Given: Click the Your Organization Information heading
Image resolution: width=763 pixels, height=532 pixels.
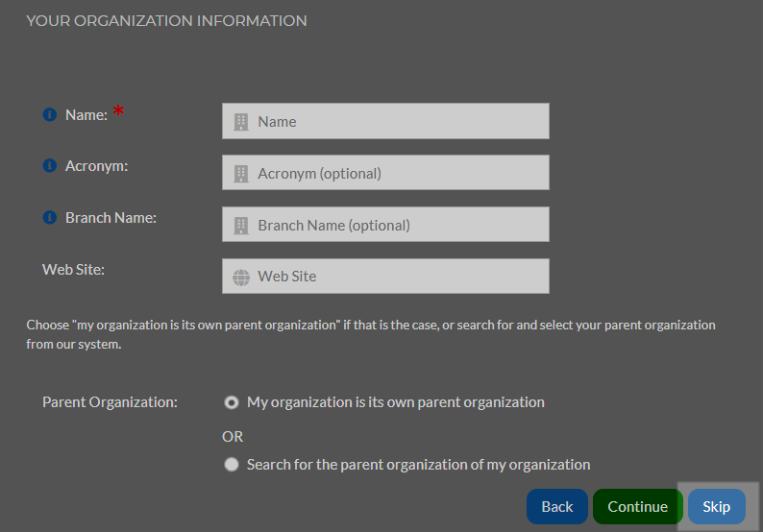Looking at the screenshot, I should tap(166, 21).
